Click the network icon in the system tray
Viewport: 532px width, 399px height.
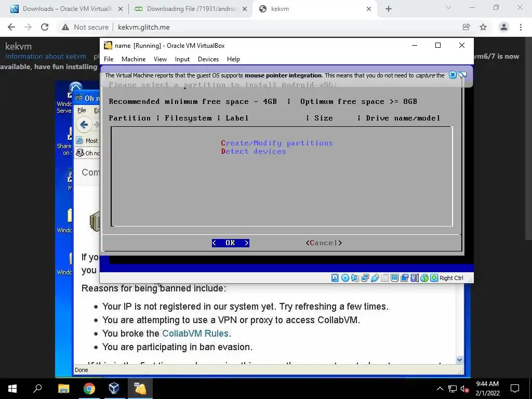453,389
